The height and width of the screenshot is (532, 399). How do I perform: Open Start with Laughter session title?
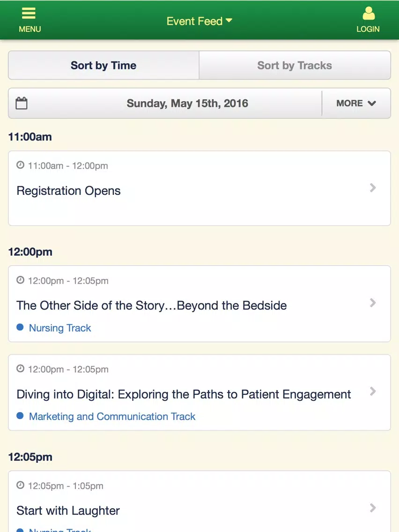point(68,510)
